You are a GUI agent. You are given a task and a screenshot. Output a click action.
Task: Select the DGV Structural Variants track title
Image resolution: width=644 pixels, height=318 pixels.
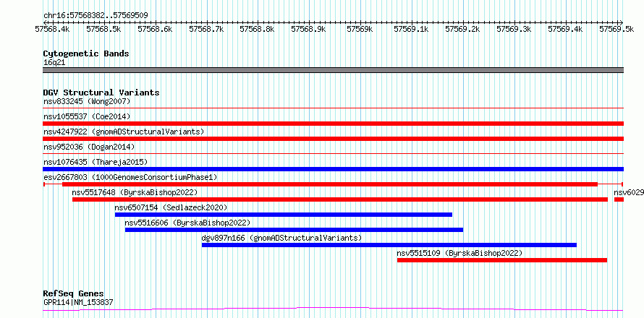point(101,93)
